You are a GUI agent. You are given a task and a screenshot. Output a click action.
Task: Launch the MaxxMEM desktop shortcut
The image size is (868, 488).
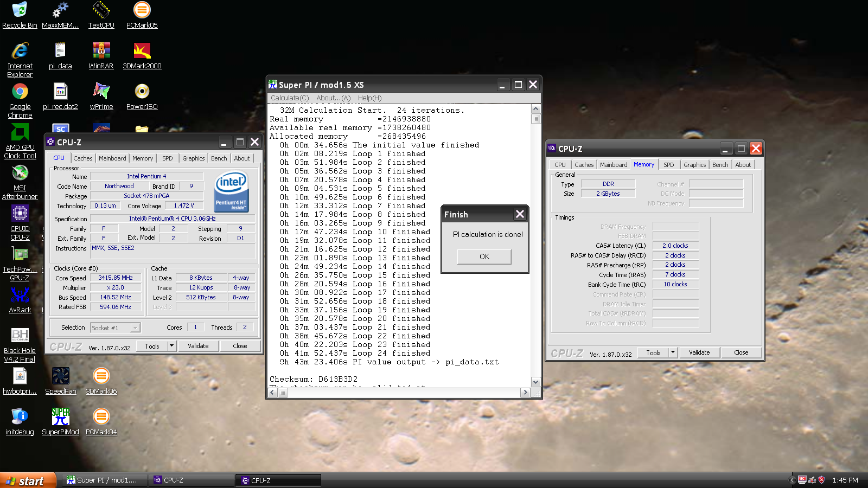(60, 15)
